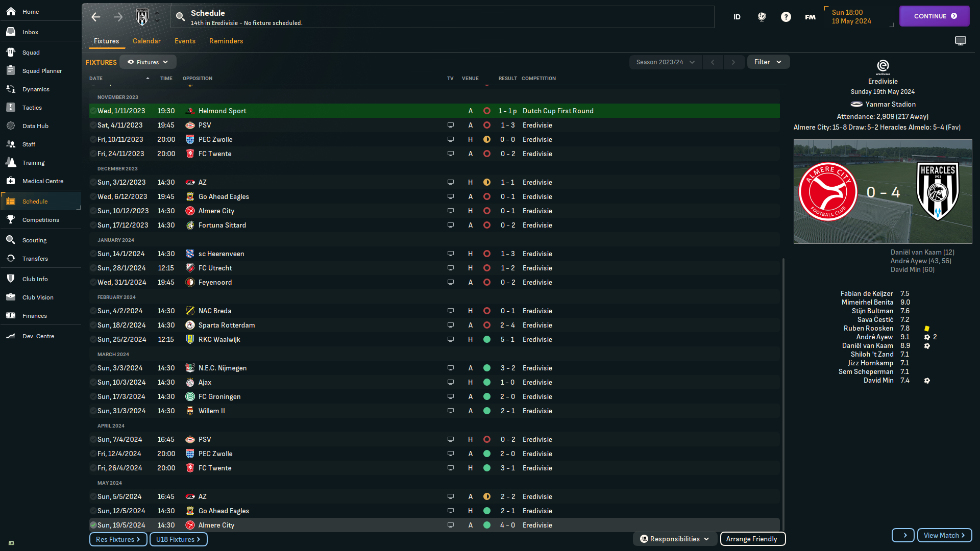This screenshot has height=551, width=980.
Task: Open the Dynamics panel
Action: [x=36, y=89]
